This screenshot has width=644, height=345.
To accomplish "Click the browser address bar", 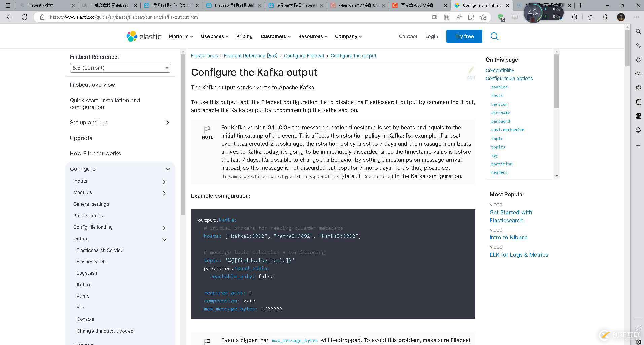I will 236,17.
